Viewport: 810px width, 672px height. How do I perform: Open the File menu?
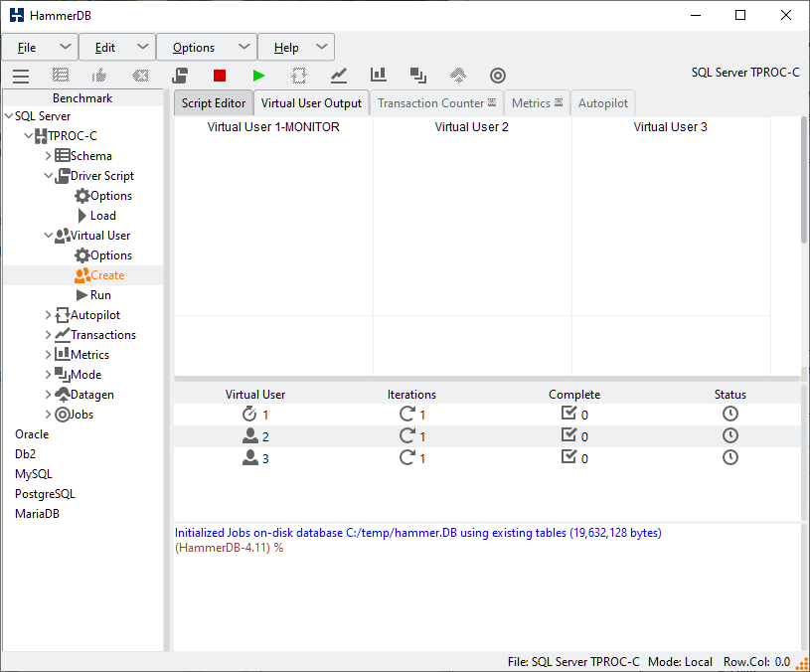(41, 47)
